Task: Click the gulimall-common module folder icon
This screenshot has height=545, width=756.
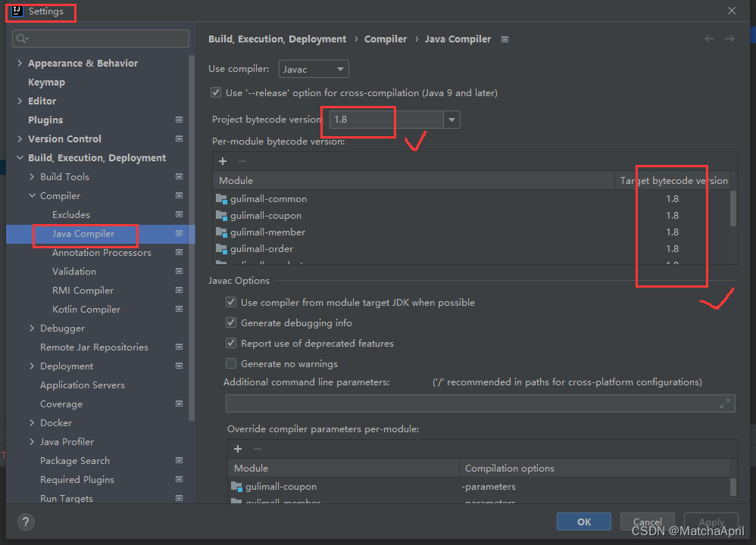Action: 221,198
